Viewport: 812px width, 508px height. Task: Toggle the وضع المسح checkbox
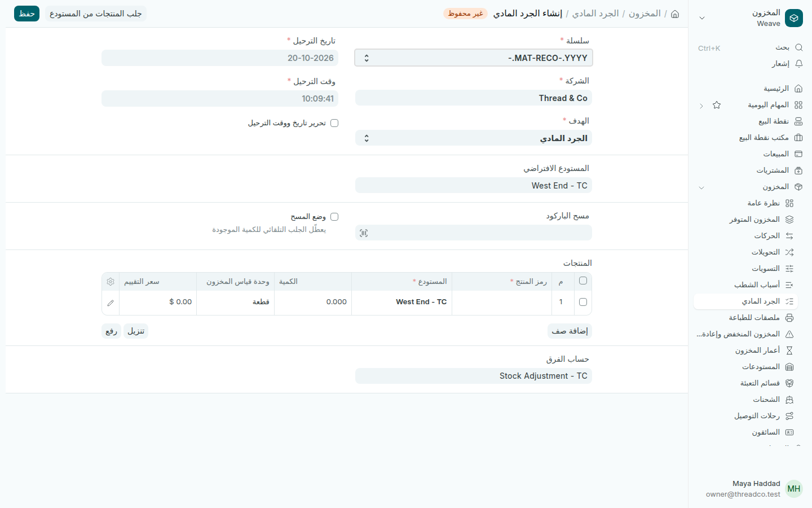334,217
